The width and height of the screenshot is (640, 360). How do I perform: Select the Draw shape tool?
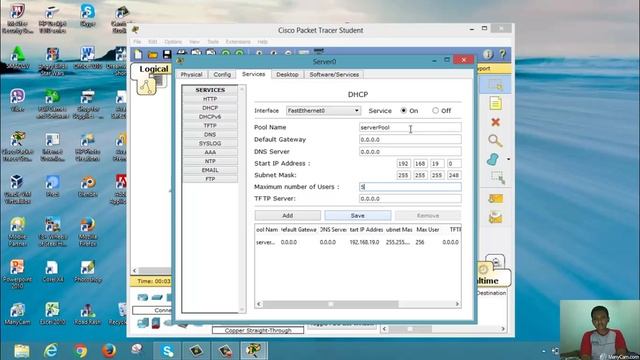coord(493,159)
